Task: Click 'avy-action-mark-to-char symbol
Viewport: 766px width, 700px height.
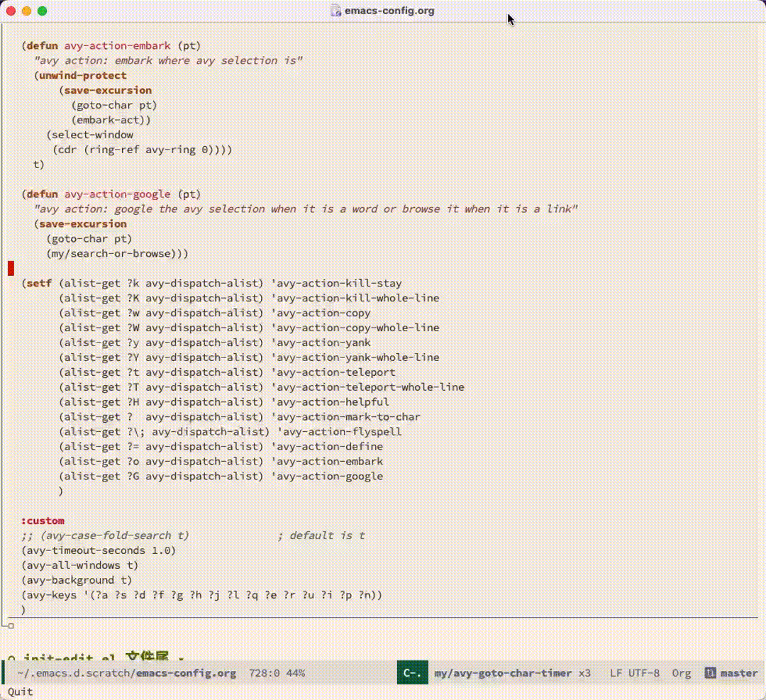Action: (346, 417)
